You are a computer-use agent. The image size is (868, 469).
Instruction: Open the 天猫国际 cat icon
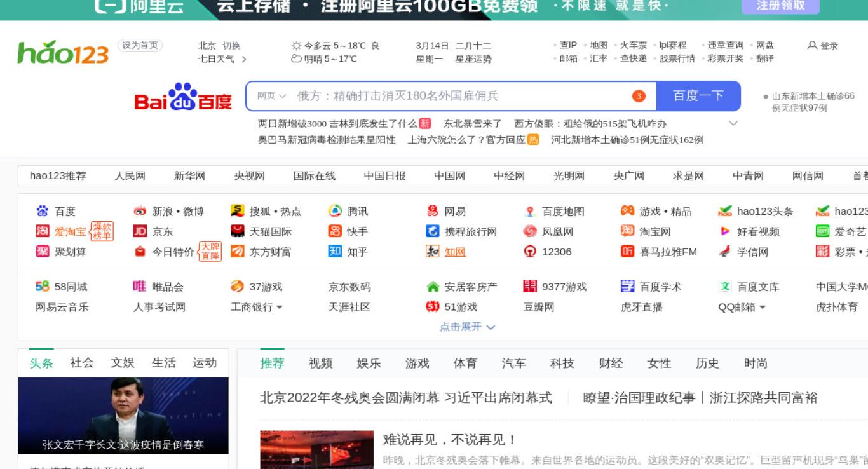coord(237,231)
